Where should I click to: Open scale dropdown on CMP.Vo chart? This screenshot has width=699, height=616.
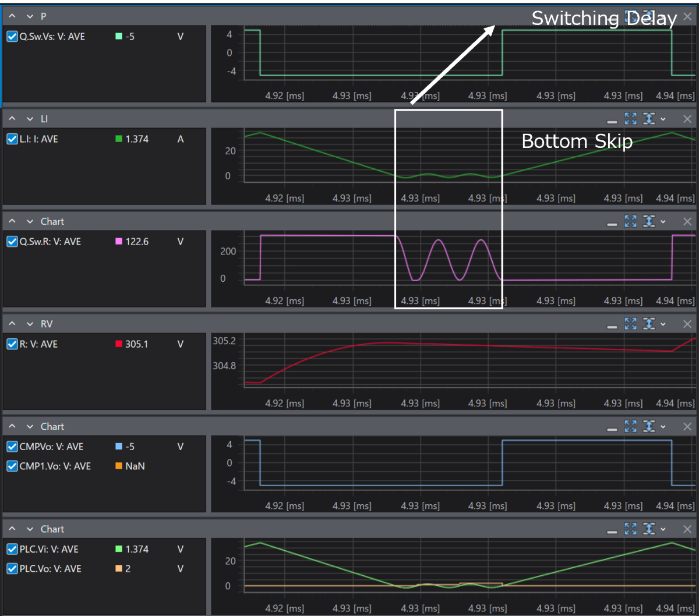[x=663, y=427]
